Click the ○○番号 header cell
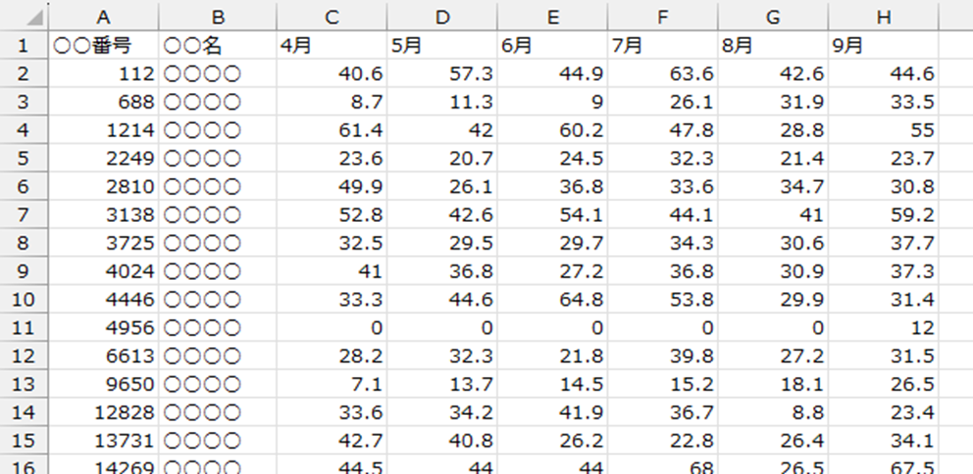This screenshot has width=973, height=474. (103, 45)
